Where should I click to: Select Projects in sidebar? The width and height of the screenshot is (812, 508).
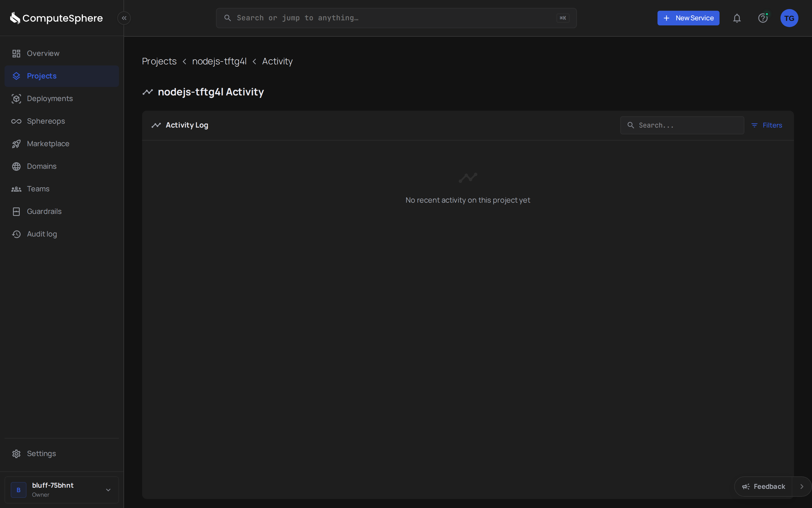[x=62, y=76]
